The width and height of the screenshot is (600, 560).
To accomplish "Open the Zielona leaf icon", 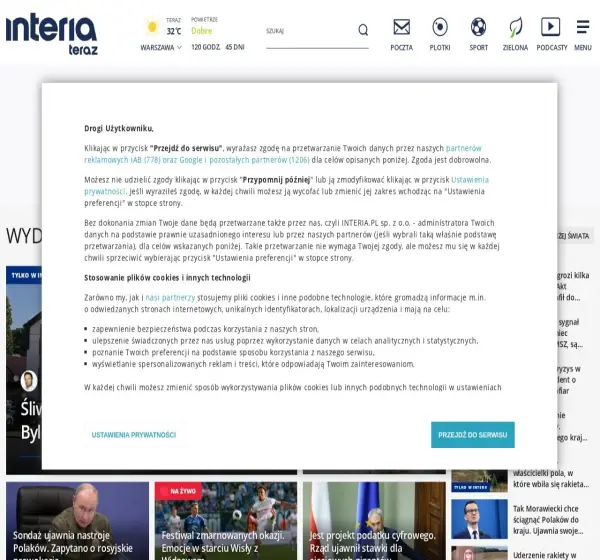I will click(515, 27).
